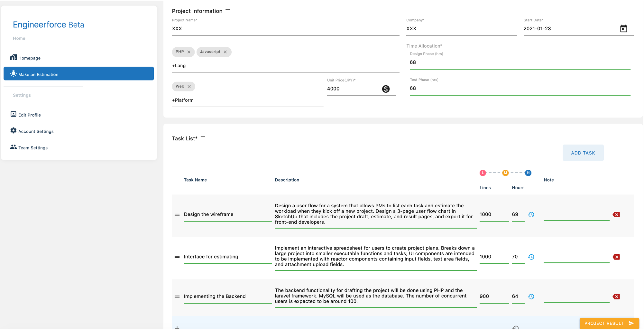Click the Edit Profile person icon
The height and width of the screenshot is (330, 644).
13,114
